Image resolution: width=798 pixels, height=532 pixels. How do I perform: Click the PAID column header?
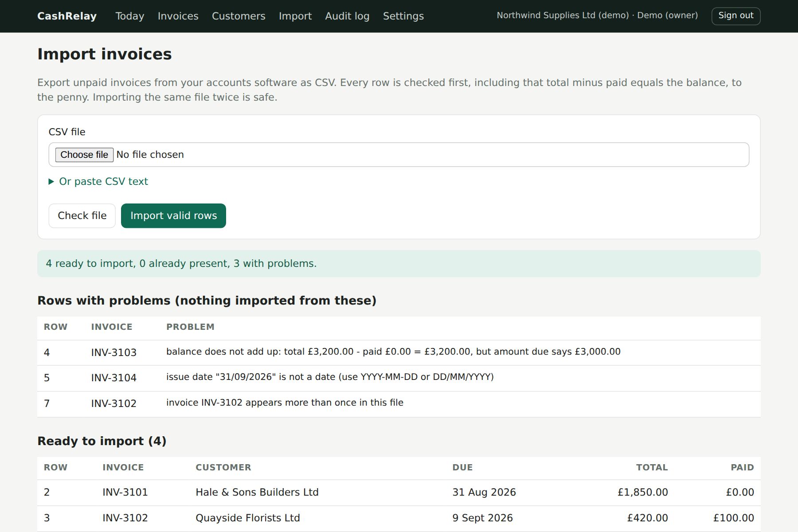[742, 468]
